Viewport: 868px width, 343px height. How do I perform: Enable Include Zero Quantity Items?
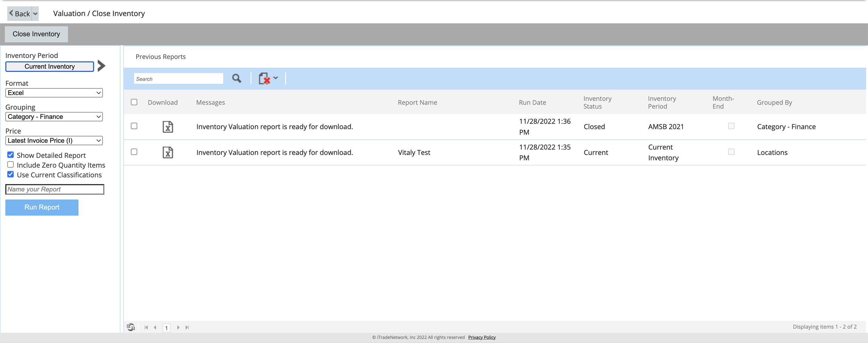click(x=10, y=165)
